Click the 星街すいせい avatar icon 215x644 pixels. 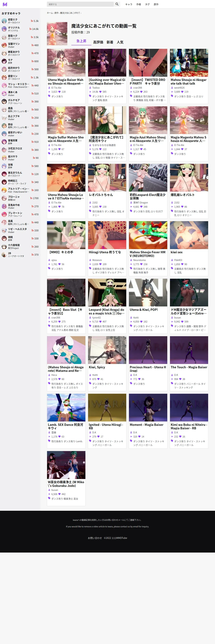tap(4, 134)
